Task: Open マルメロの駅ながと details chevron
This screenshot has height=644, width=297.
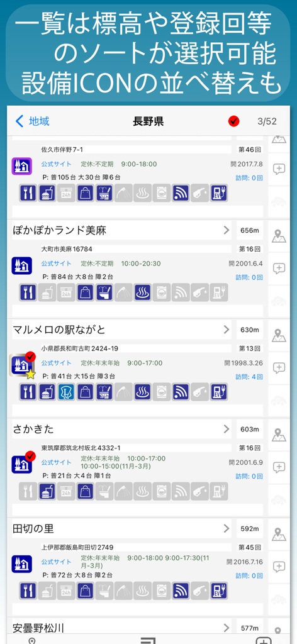Action: [x=227, y=330]
